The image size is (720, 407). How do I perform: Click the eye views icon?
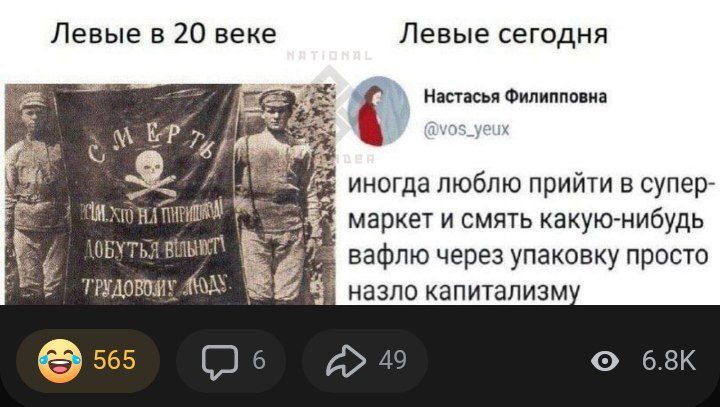point(605,361)
